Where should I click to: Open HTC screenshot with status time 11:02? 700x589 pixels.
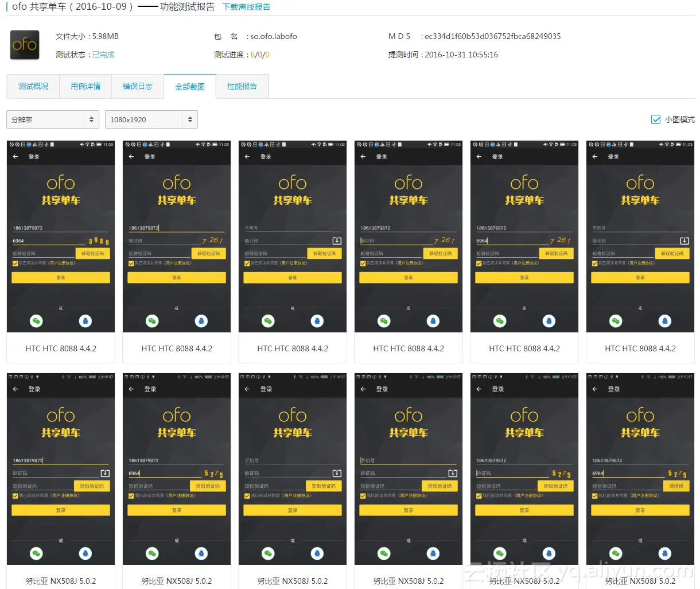point(293,236)
